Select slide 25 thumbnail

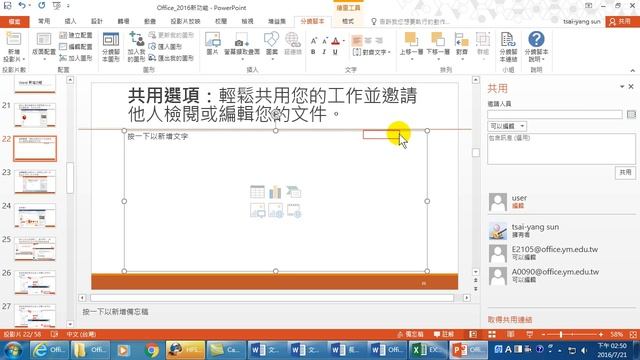click(x=35, y=249)
